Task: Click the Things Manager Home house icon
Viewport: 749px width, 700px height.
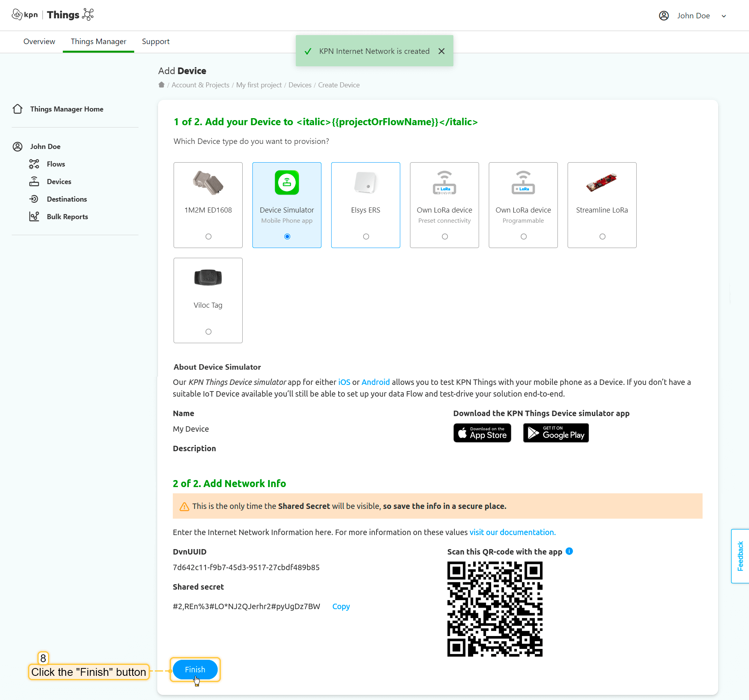Action: (18, 109)
